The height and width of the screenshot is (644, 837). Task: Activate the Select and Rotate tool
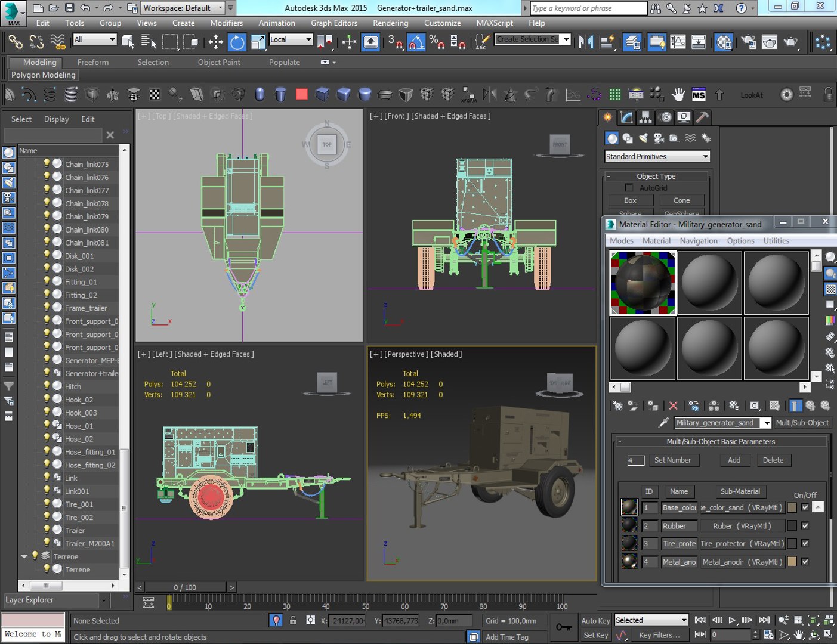(237, 42)
